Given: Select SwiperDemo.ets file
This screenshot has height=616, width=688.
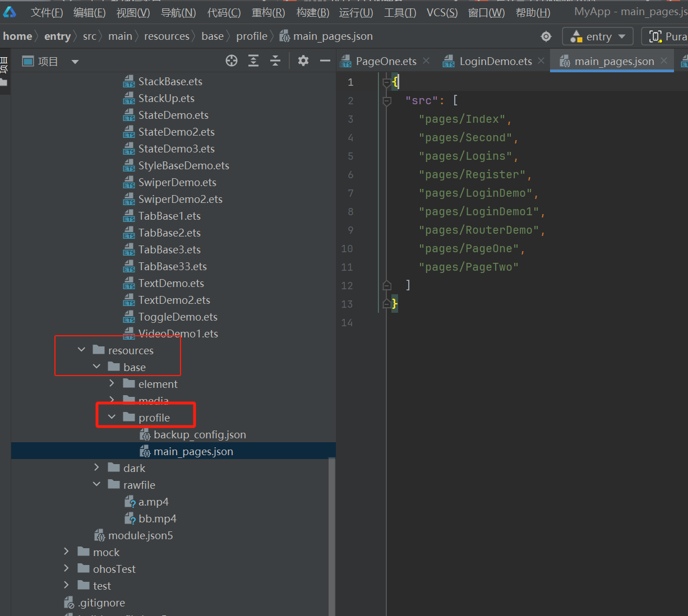Looking at the screenshot, I should [x=177, y=182].
